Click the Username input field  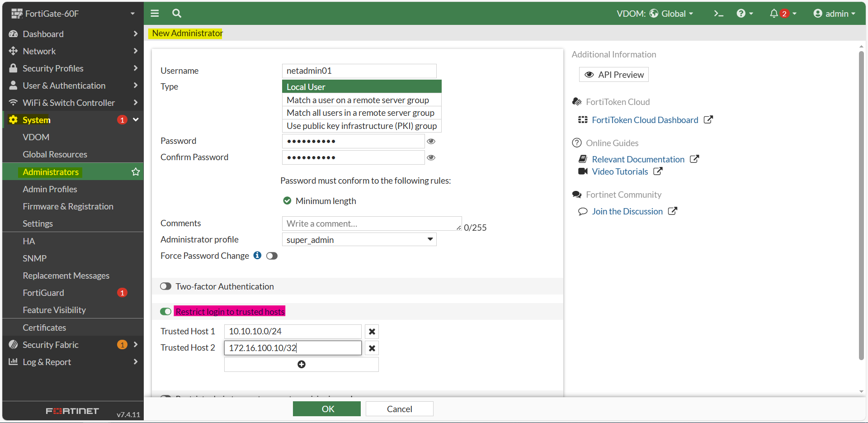[x=359, y=71]
